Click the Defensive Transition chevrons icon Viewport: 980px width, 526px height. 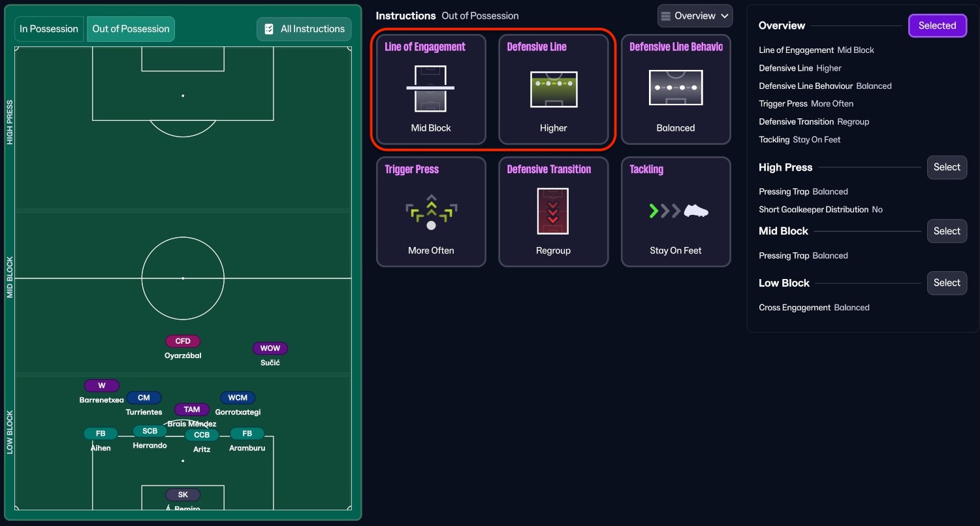click(x=553, y=211)
